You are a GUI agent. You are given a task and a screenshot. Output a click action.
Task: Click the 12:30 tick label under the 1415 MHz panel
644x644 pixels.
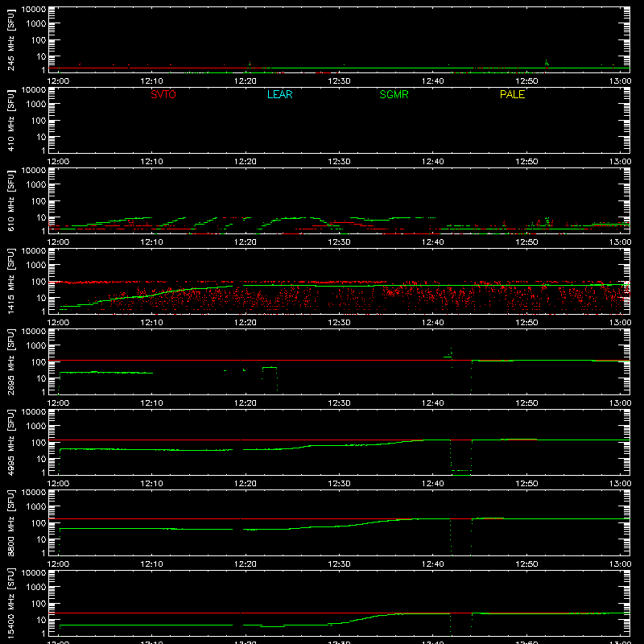(339, 323)
